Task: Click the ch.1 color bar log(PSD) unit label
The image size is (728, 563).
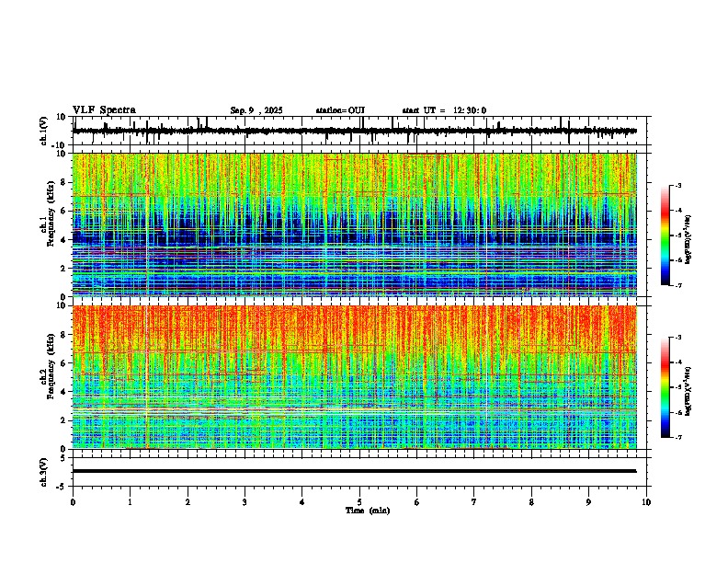Action: [x=688, y=239]
